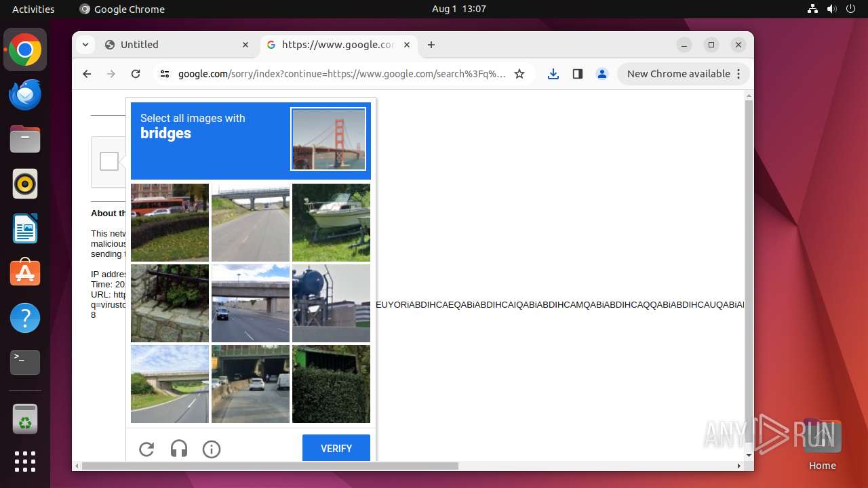
Task: Open the power icon in system tray
Action: [851, 9]
